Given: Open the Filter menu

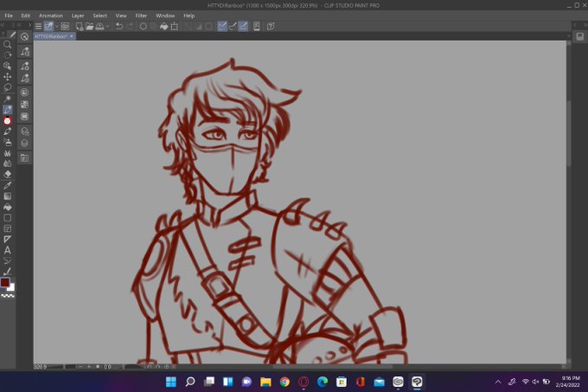Looking at the screenshot, I should click(x=141, y=16).
